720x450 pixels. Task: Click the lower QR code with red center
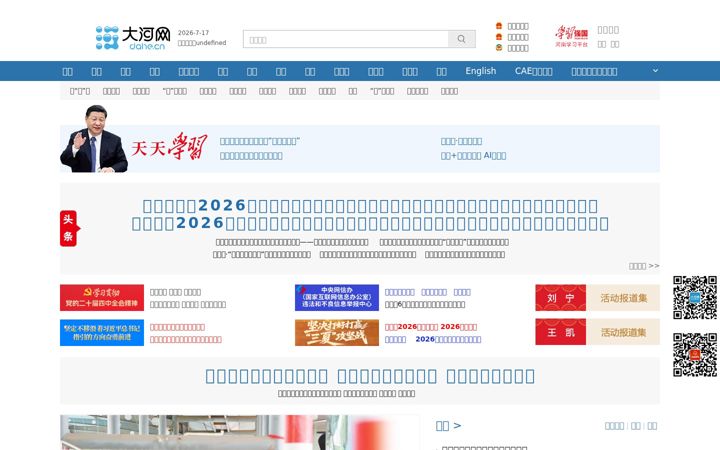(x=695, y=355)
